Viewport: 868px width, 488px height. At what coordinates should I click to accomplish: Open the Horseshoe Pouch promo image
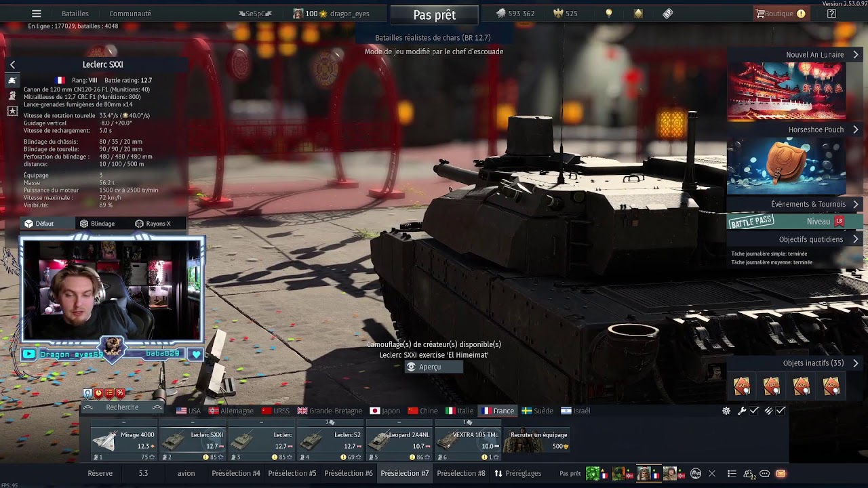coord(787,166)
